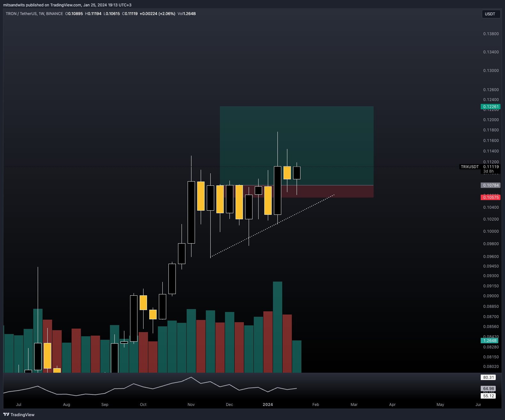
Task: Click the TRON / TetherUS symbol title
Action: tap(35, 14)
